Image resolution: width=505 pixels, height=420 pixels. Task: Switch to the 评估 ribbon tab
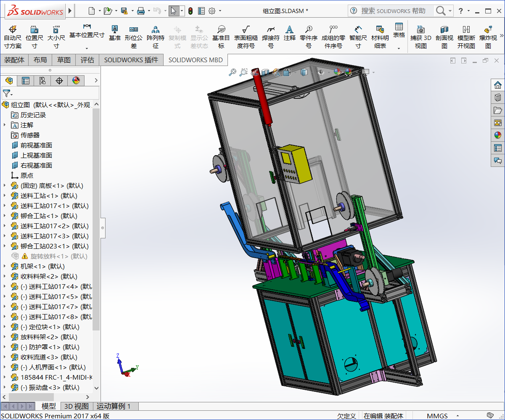87,60
